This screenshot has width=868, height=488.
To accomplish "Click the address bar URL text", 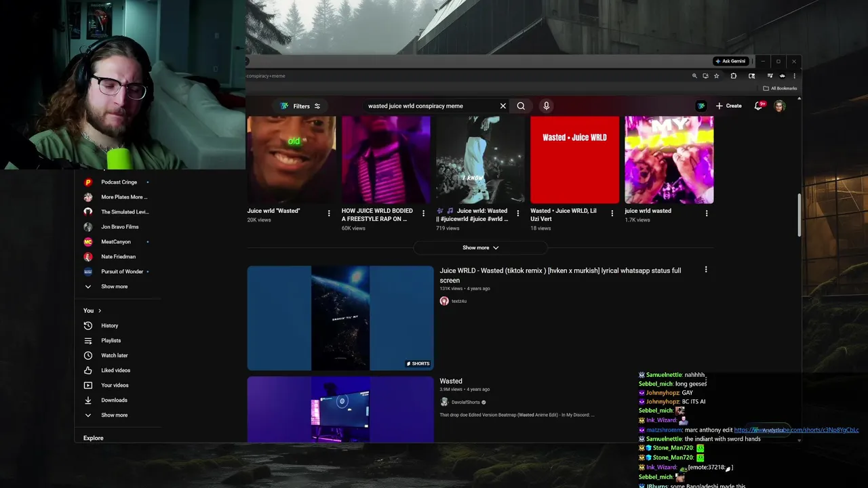I will 266,76.
